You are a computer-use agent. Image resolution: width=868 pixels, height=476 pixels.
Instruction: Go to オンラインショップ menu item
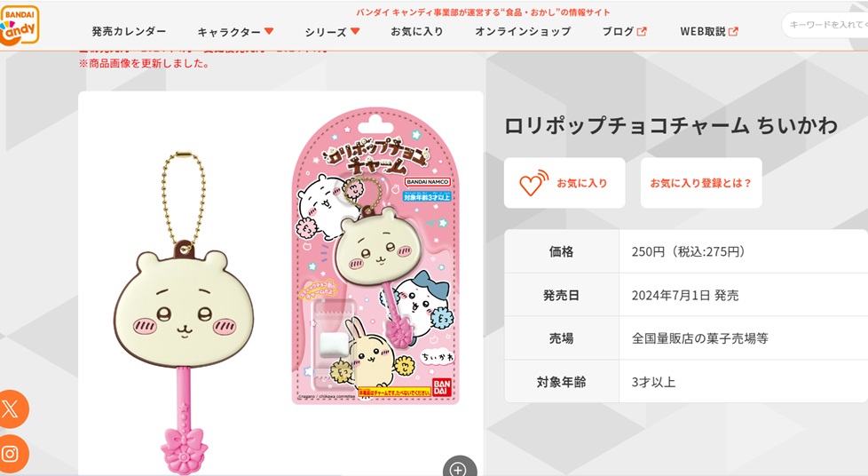[x=523, y=32]
